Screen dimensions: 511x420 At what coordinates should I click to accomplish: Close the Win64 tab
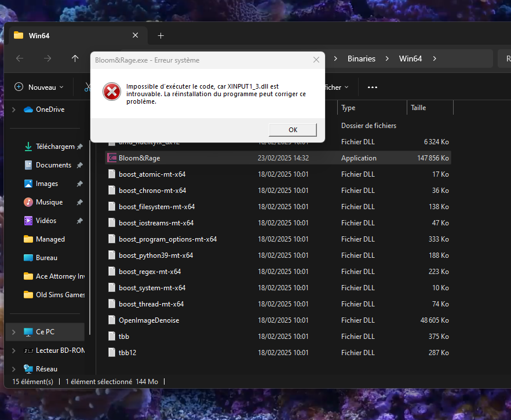point(135,35)
